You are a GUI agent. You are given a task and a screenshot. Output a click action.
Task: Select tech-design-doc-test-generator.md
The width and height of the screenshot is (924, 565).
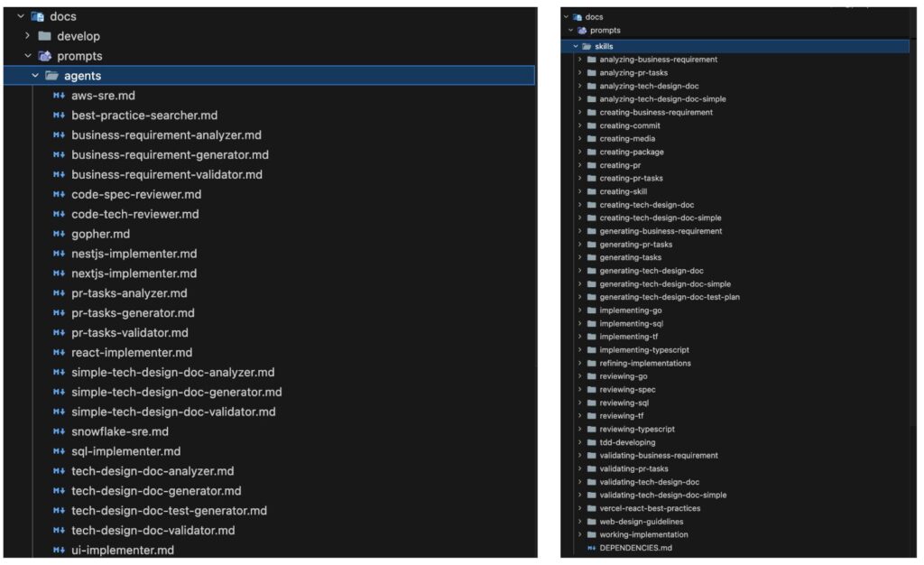click(169, 510)
